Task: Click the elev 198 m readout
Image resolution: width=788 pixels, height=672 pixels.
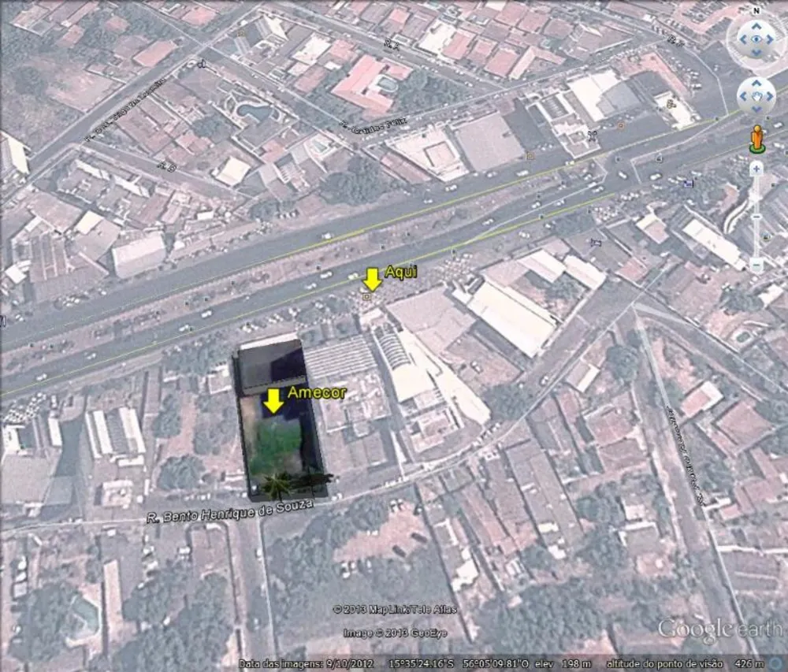Action: tap(563, 664)
